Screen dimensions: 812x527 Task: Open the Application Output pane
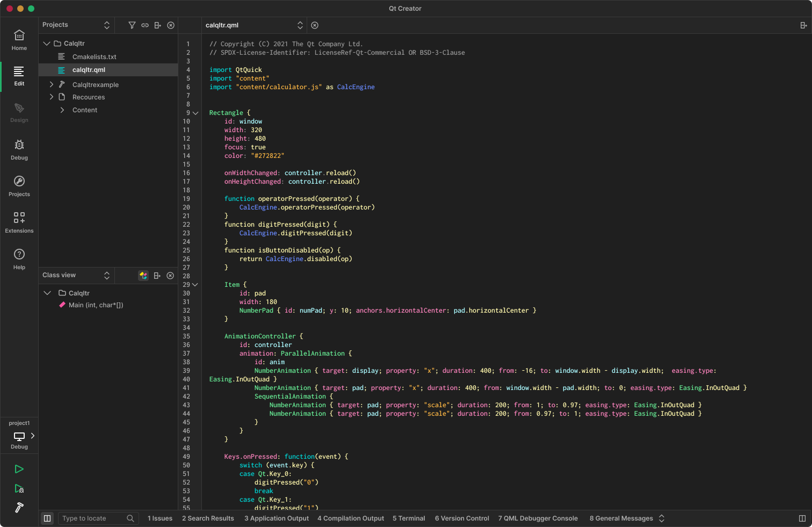[277, 518]
